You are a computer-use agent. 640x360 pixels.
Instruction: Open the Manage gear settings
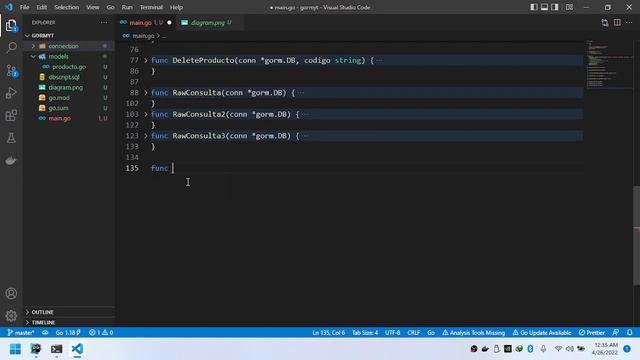pyautogui.click(x=11, y=316)
